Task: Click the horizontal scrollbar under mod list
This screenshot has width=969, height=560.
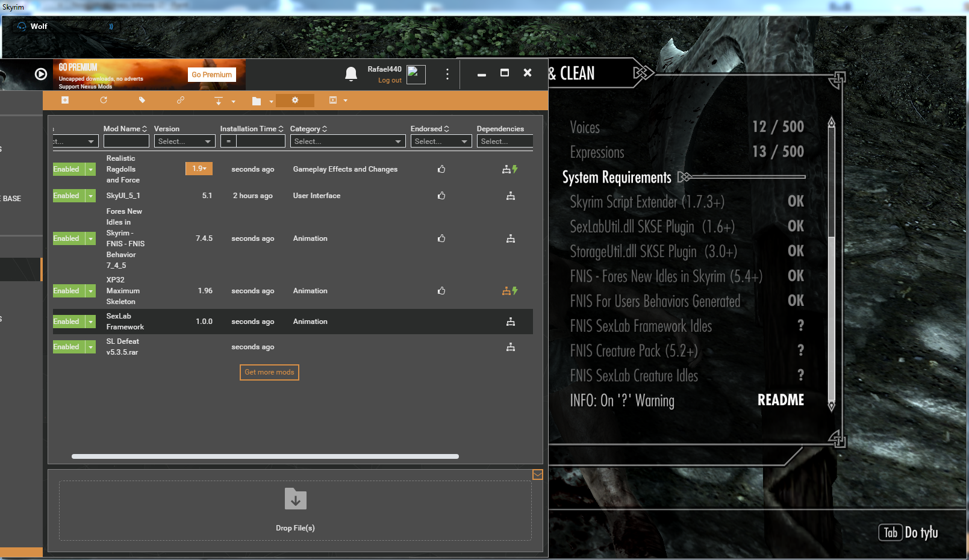Action: click(x=265, y=456)
